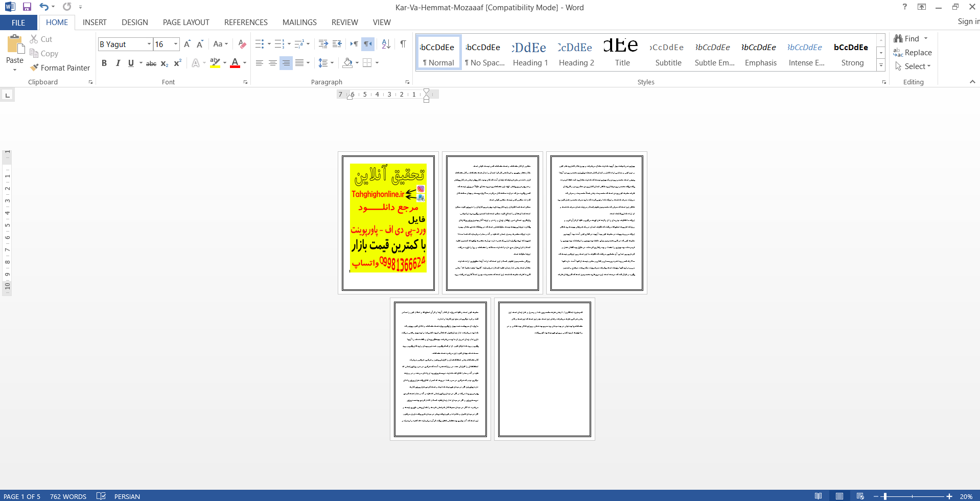980x501 pixels.
Task: Sort the selected paragraphs
Action: pyautogui.click(x=386, y=44)
